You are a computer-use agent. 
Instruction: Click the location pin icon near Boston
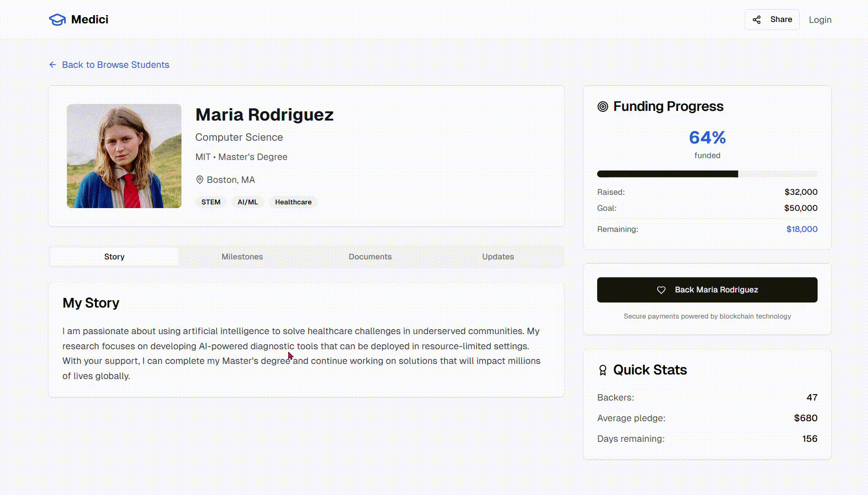(x=200, y=180)
